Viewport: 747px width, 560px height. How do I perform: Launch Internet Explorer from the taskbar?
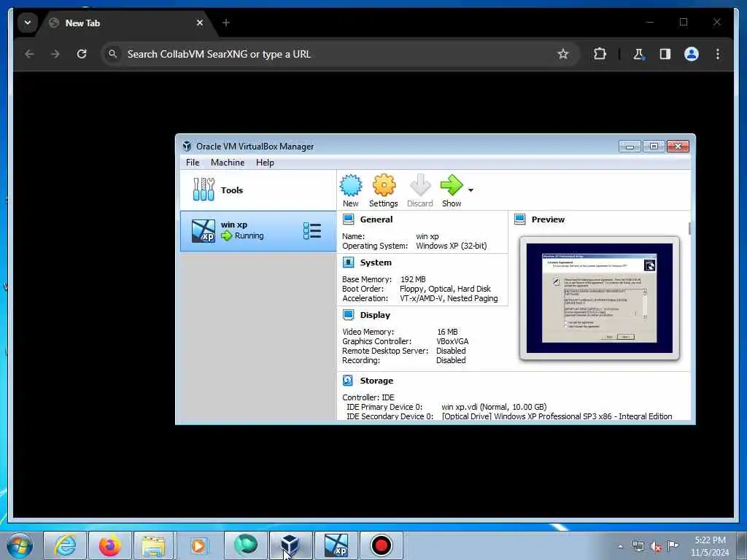[x=65, y=545]
